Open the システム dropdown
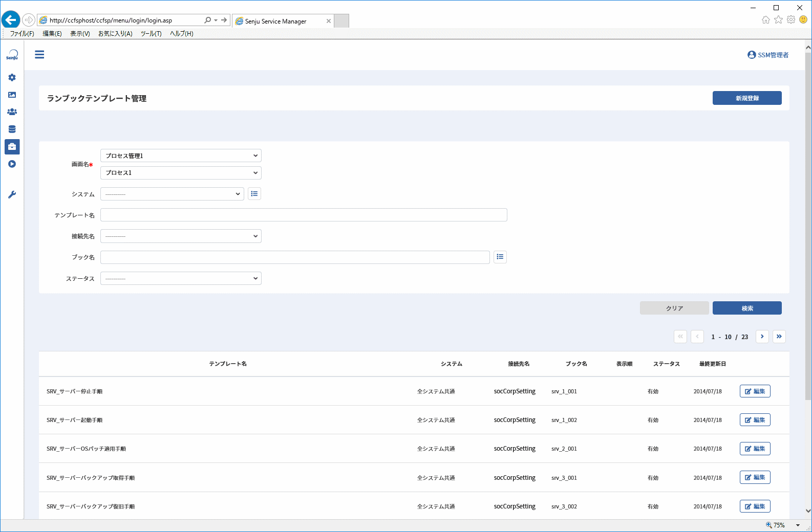Screen dimensions: 812x532 (x=172, y=194)
